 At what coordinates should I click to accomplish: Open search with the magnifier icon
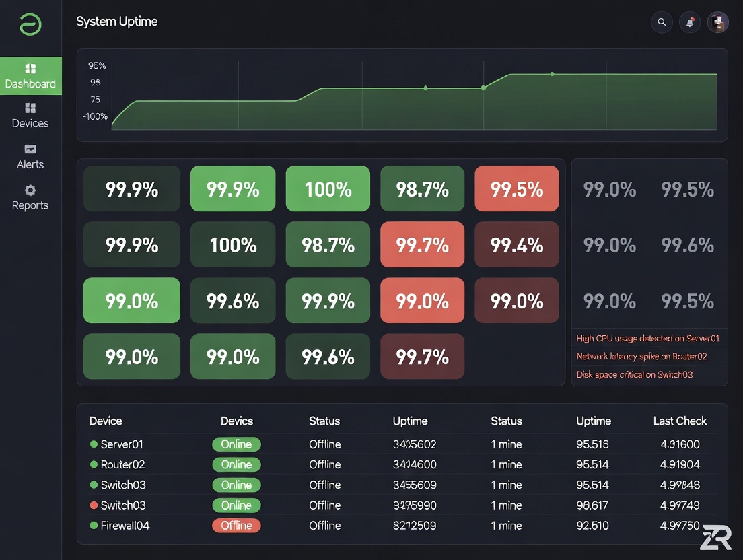point(662,22)
